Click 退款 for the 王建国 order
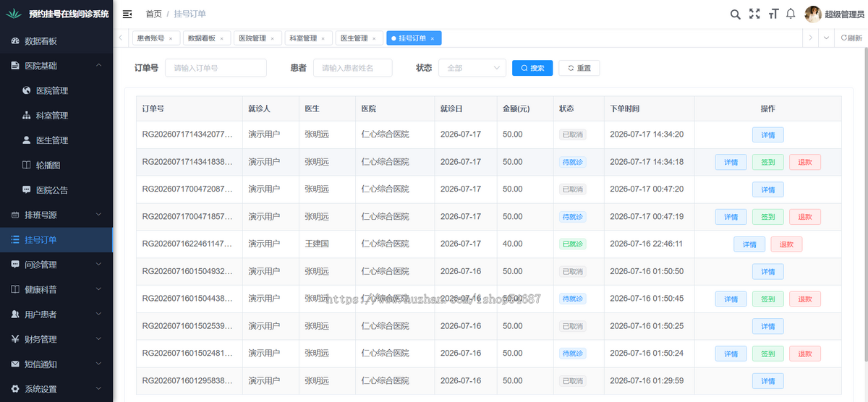The image size is (868, 402). (786, 244)
